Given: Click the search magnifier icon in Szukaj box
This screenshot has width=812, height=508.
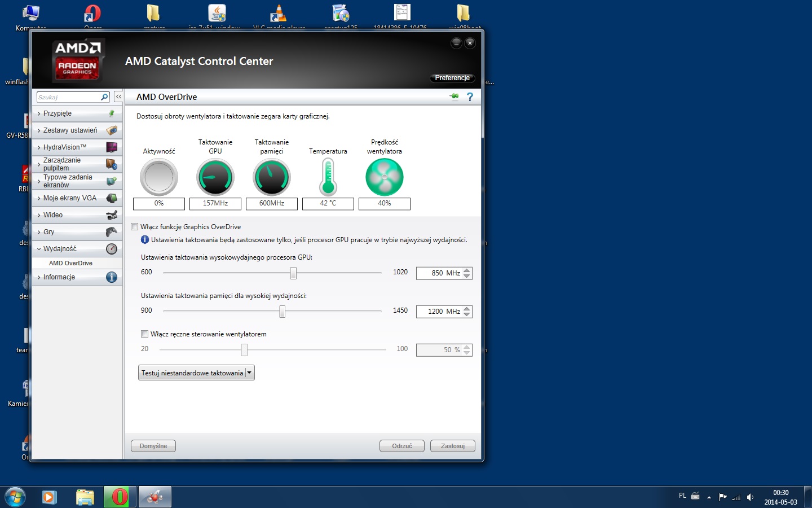Looking at the screenshot, I should [104, 97].
